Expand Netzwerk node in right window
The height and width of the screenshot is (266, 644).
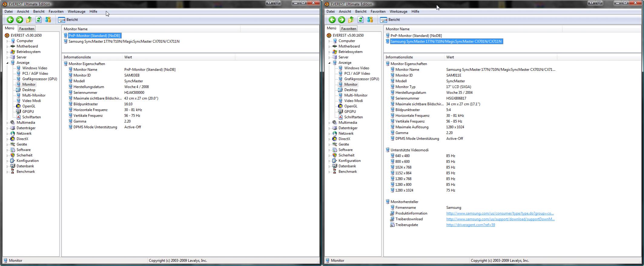[329, 134]
